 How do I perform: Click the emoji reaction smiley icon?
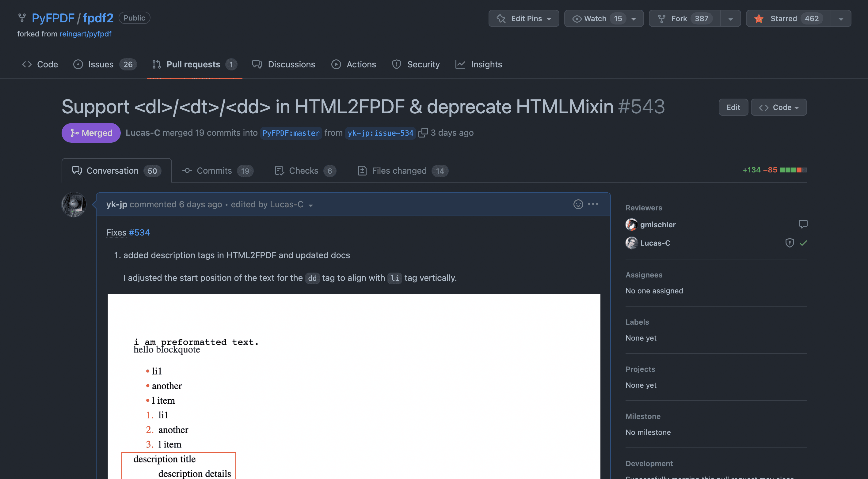578,204
